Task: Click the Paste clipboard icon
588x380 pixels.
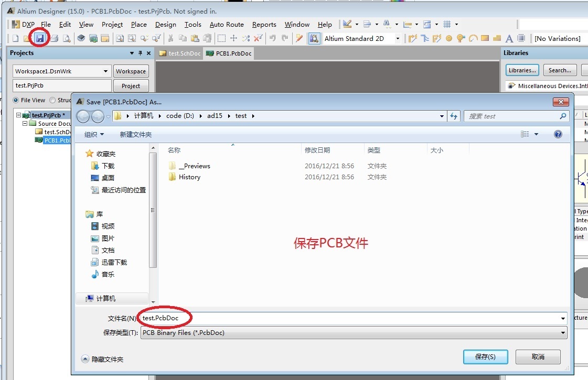Action: click(195, 38)
